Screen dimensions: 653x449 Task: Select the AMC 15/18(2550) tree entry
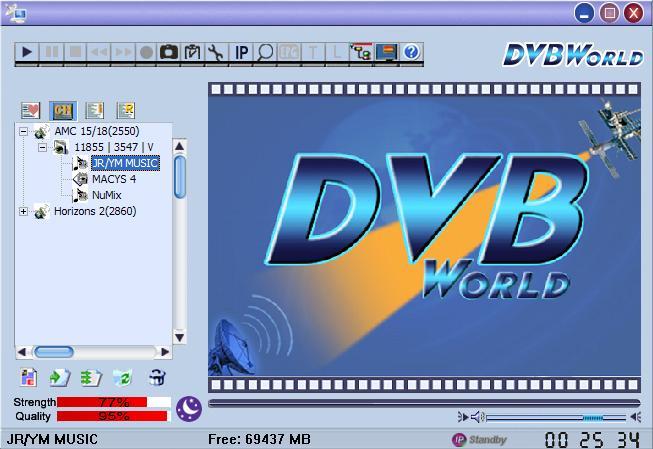tap(97, 131)
